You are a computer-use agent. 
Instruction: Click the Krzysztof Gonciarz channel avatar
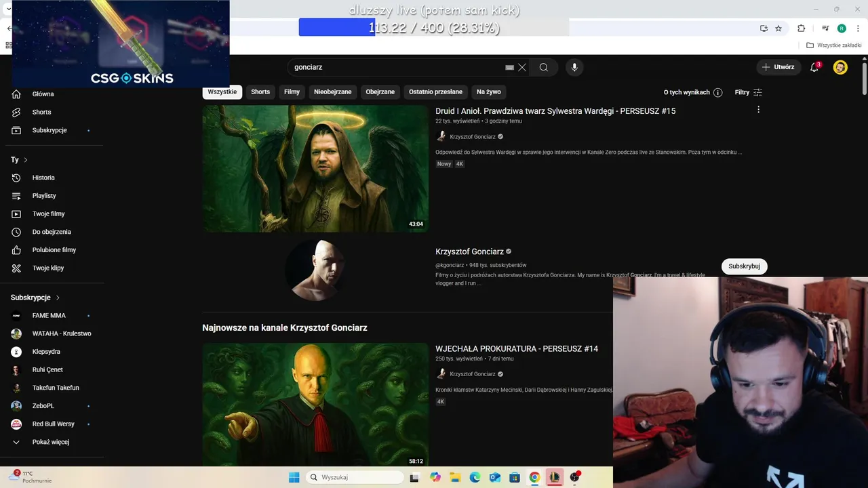[315, 270]
